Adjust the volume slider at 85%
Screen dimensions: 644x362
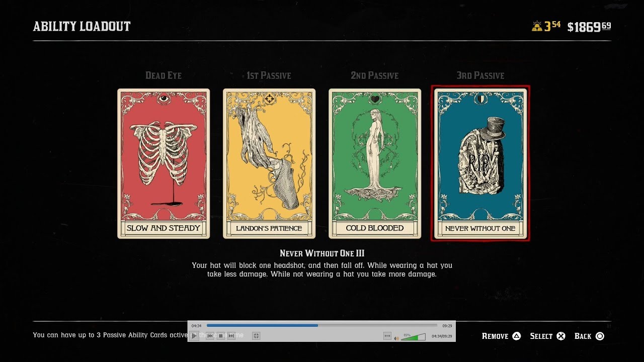pos(413,336)
